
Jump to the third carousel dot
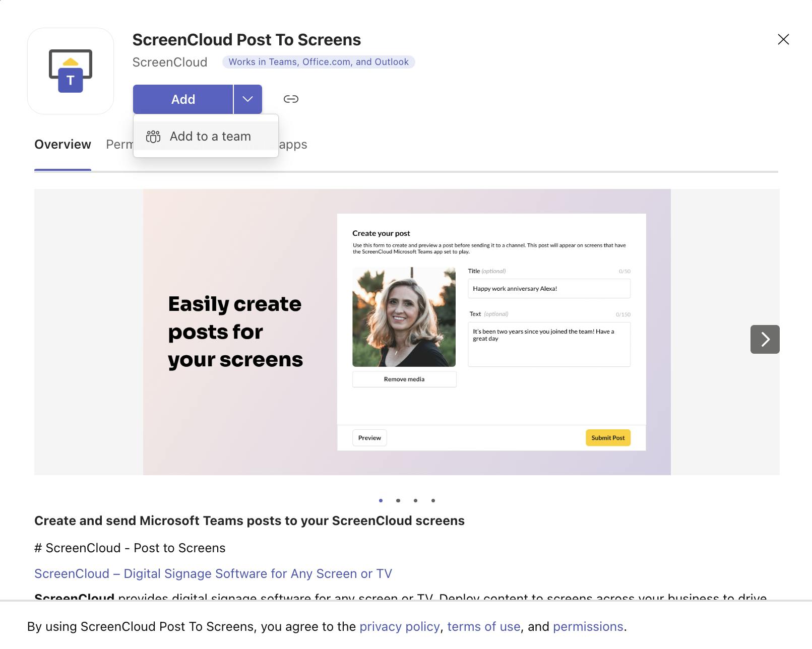point(415,500)
